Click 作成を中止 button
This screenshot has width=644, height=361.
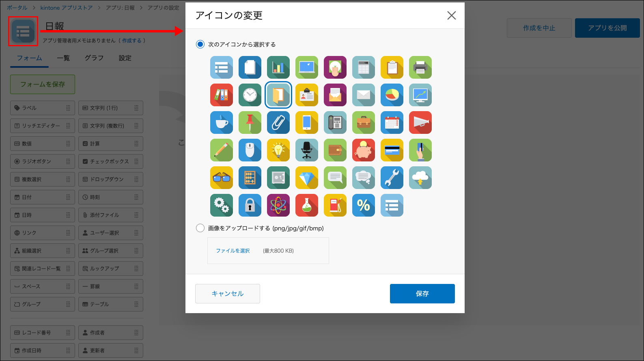539,28
